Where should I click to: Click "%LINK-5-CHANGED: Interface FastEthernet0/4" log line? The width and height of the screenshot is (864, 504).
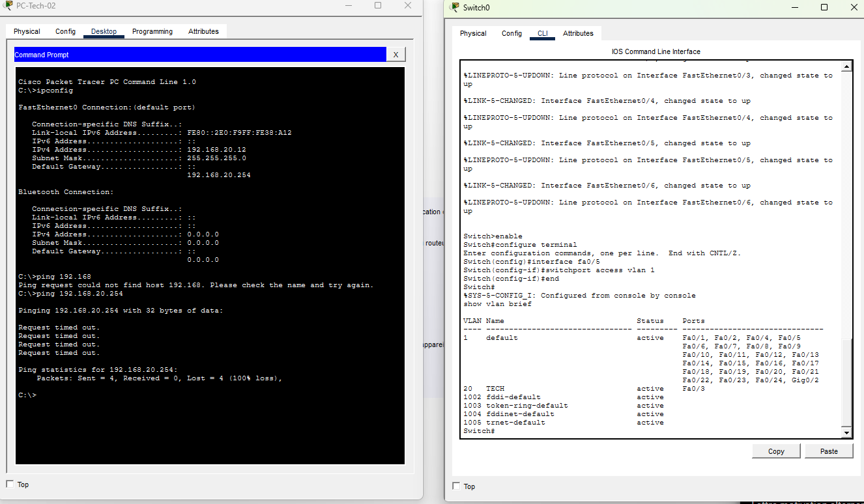(607, 101)
